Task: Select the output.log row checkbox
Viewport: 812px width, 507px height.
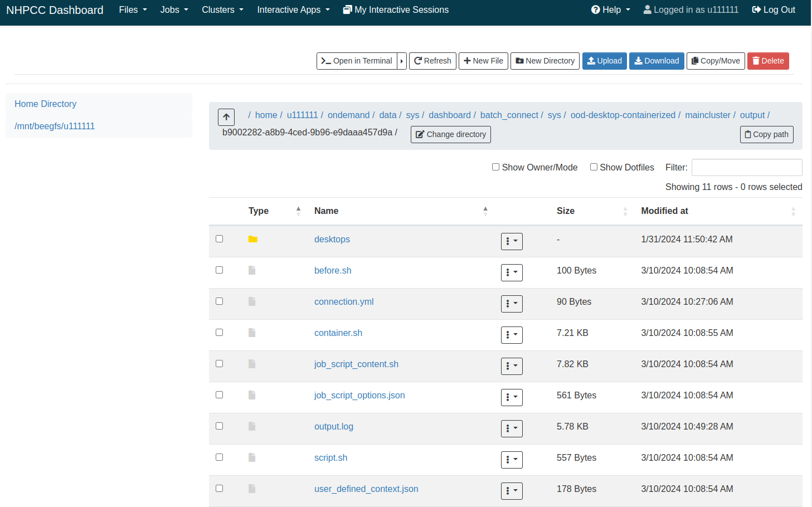Action: (220, 426)
